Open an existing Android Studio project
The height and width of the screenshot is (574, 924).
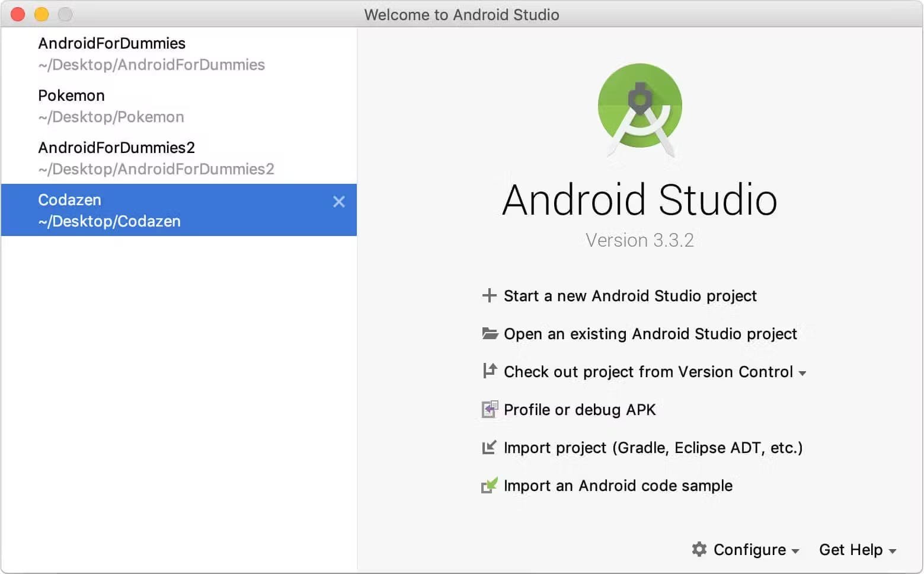(x=650, y=334)
